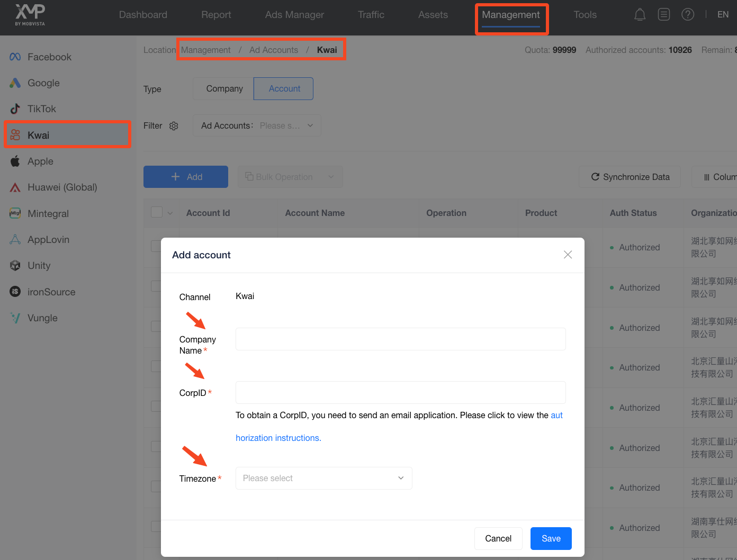Click the document list icon in header
Screen dimensions: 737x560
click(664, 15)
